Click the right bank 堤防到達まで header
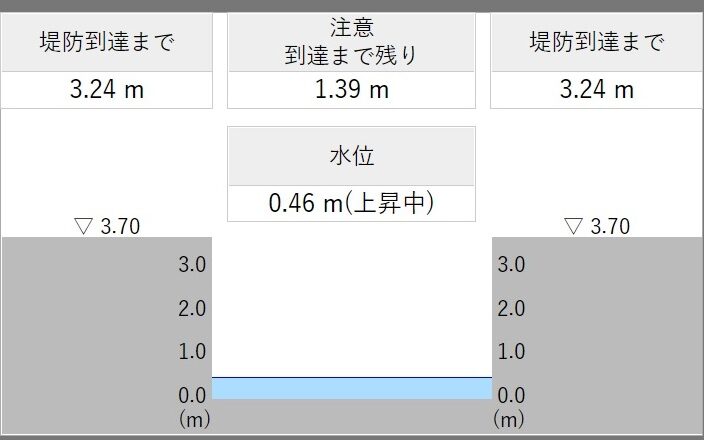 pos(597,43)
